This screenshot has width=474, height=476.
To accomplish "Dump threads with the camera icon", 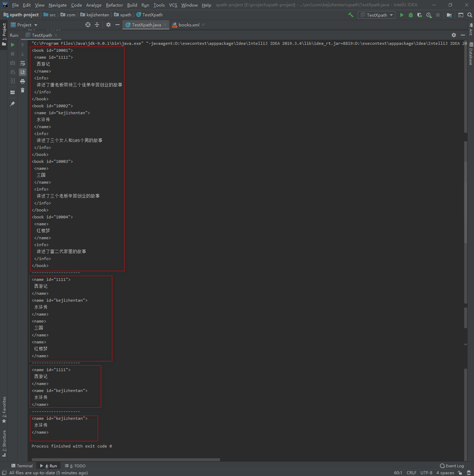I will click(x=13, y=63).
